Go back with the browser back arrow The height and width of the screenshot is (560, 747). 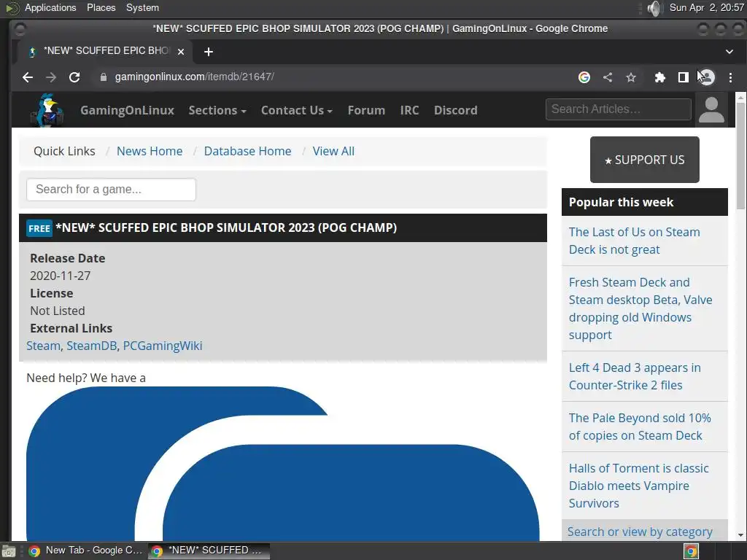(28, 77)
